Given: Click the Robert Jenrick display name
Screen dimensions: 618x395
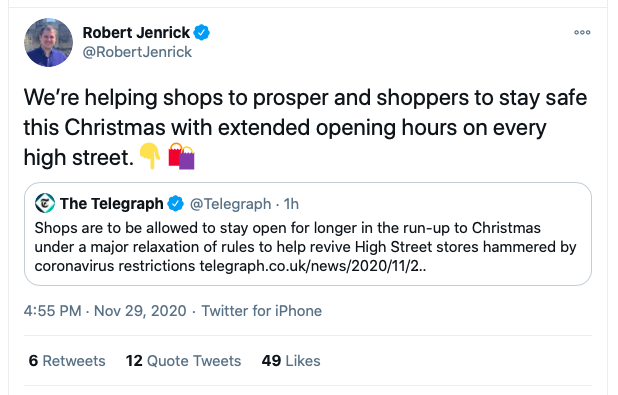Looking at the screenshot, I should [x=136, y=32].
